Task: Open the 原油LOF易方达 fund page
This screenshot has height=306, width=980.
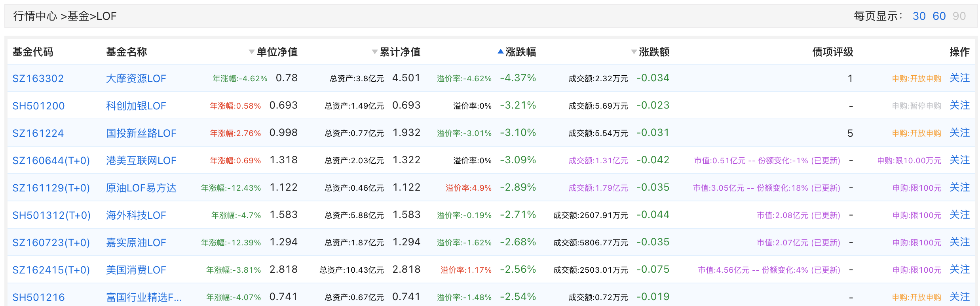Action: [141, 188]
